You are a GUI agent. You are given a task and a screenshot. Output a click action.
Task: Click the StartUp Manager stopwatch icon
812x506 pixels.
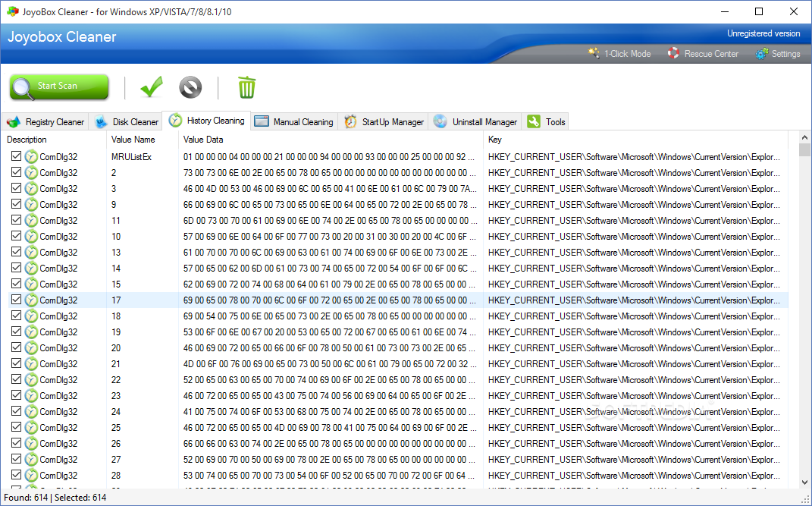point(350,121)
